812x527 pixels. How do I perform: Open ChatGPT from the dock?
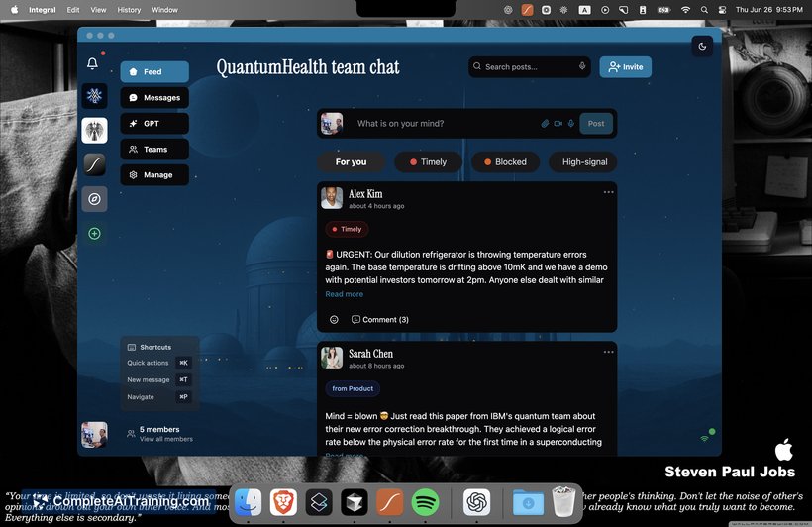477,502
